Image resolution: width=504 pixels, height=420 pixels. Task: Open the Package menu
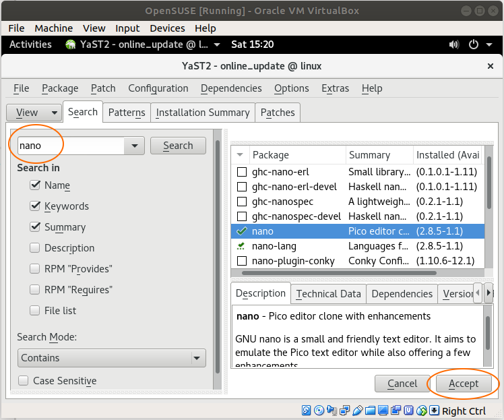(60, 88)
